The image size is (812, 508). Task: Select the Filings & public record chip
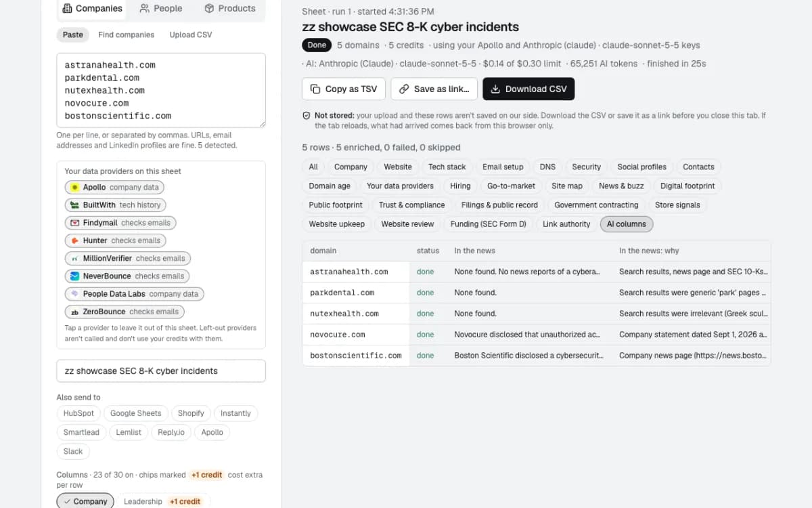[x=499, y=205]
